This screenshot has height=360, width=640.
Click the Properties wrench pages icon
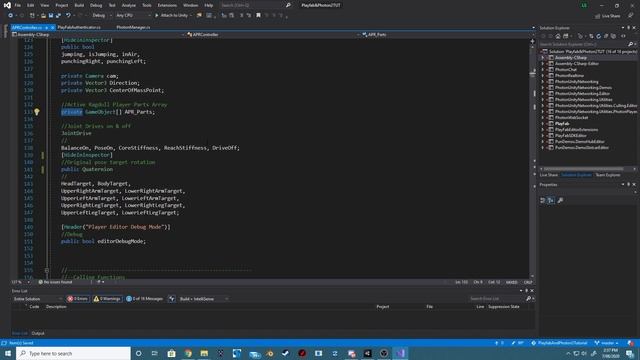pyautogui.click(x=560, y=200)
